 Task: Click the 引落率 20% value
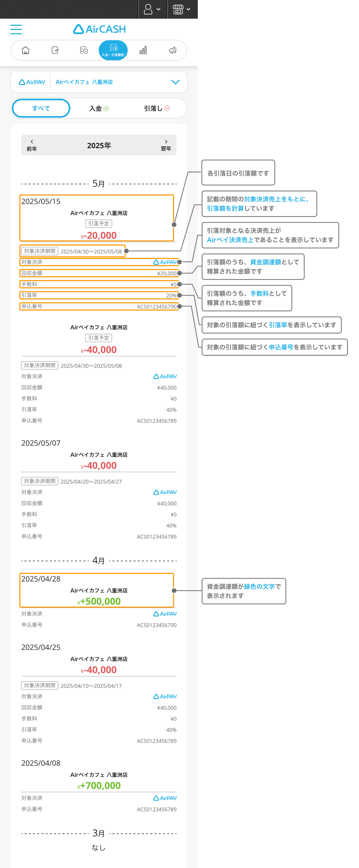click(171, 295)
